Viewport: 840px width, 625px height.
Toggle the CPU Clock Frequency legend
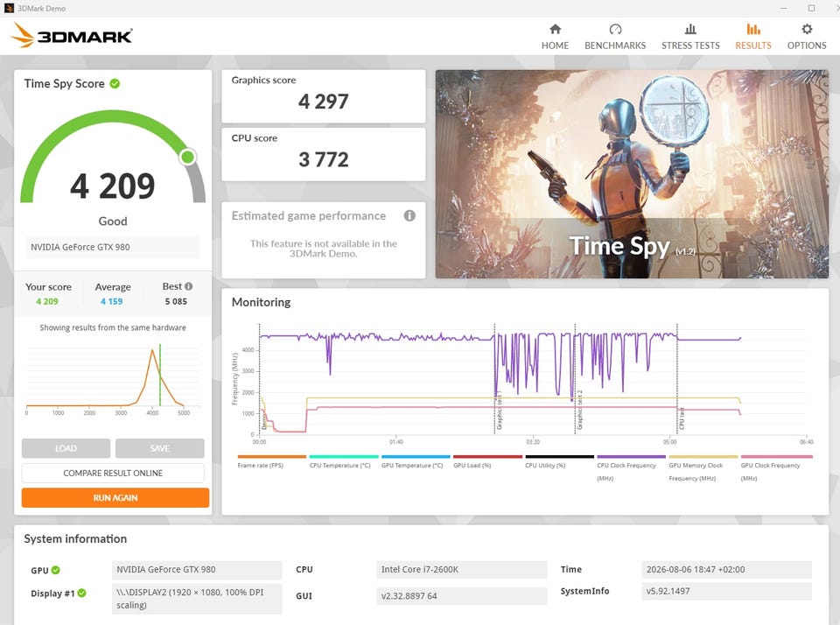(631, 468)
